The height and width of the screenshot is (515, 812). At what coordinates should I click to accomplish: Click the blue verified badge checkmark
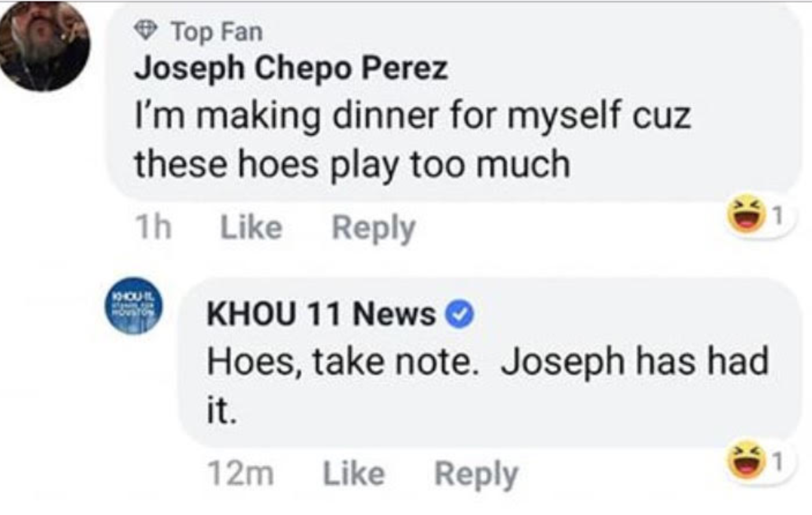460,315
